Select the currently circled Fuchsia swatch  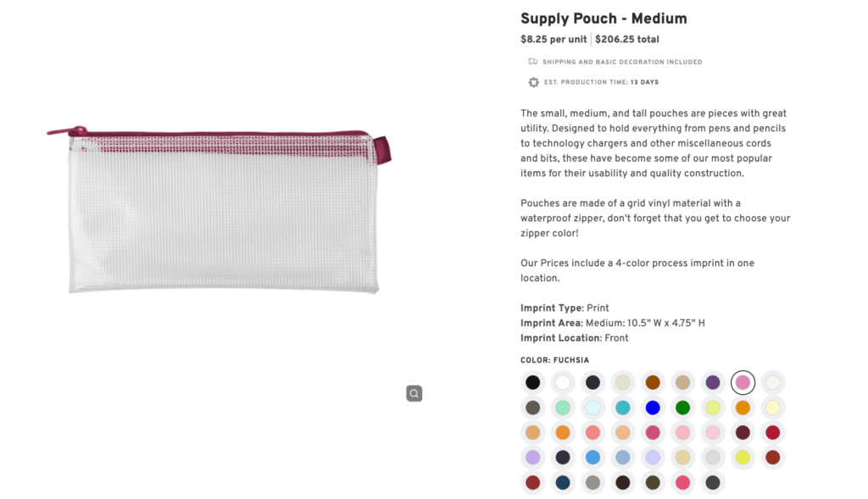(x=743, y=382)
